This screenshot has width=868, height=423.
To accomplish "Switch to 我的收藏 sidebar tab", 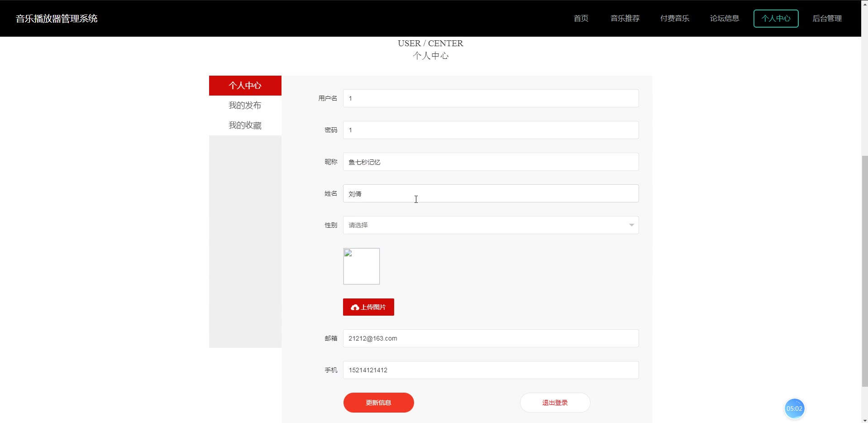I will point(245,125).
